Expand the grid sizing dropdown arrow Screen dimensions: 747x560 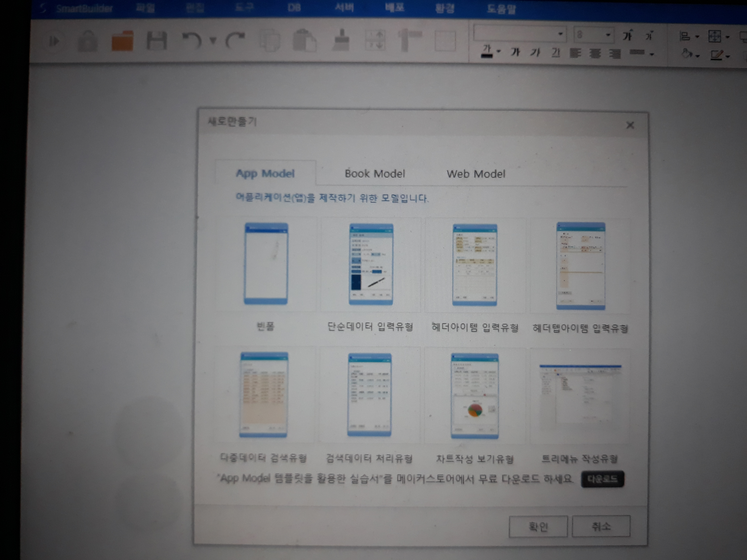tap(727, 37)
